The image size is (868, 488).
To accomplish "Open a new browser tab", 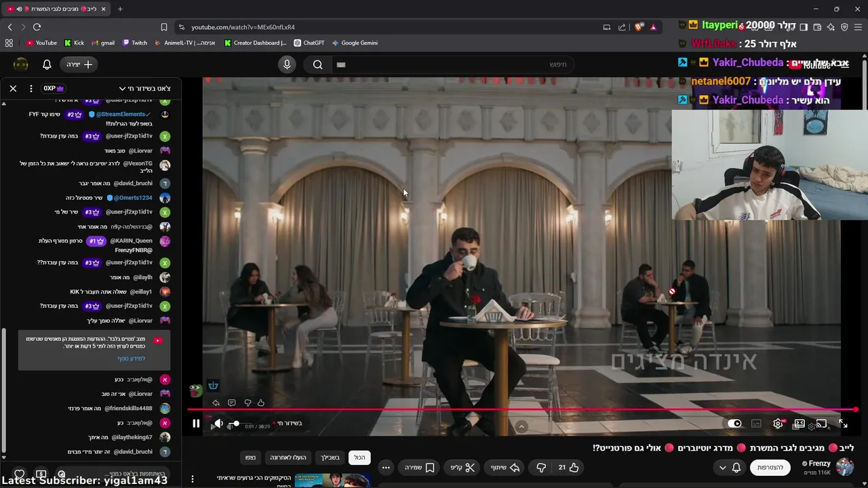I will [120, 9].
